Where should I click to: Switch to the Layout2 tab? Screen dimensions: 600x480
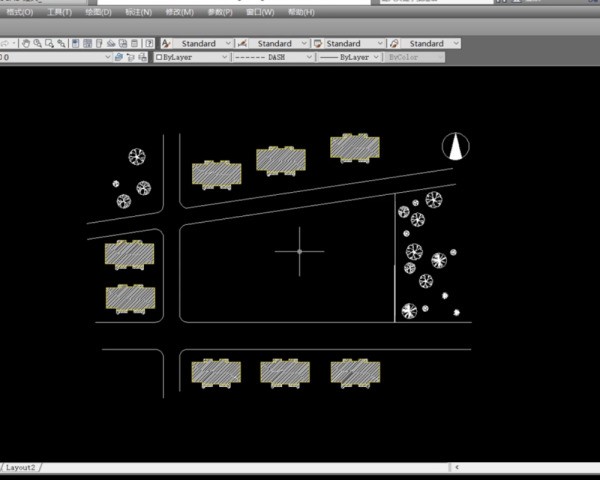[21, 467]
